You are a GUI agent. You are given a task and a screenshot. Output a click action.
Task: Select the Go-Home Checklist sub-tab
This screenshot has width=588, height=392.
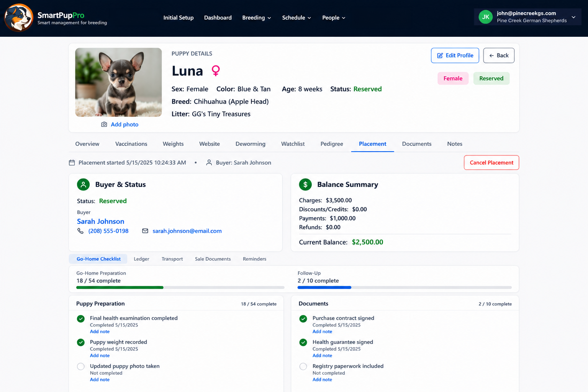98,259
